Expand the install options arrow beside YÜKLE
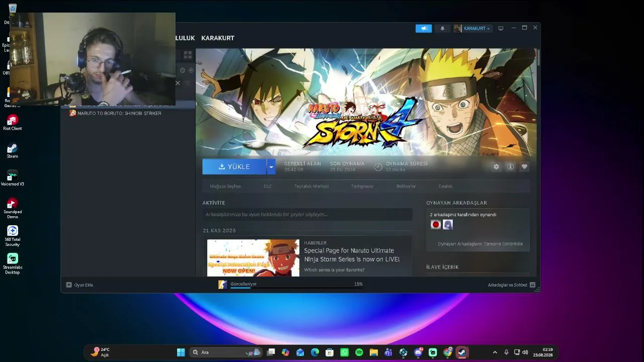The image size is (644, 362). coord(271,166)
